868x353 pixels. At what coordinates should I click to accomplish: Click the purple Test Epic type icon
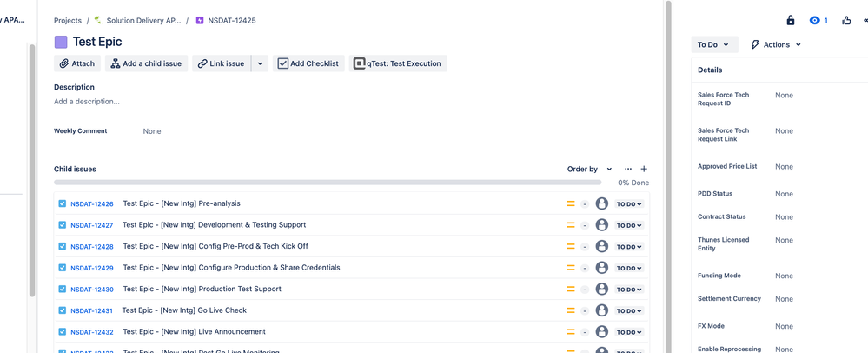click(x=60, y=42)
